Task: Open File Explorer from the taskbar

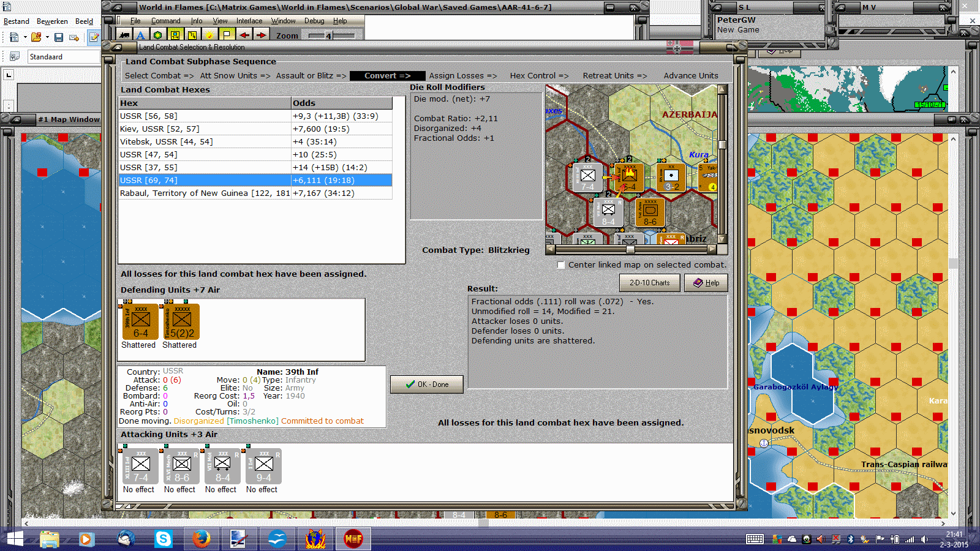Action: [50, 539]
